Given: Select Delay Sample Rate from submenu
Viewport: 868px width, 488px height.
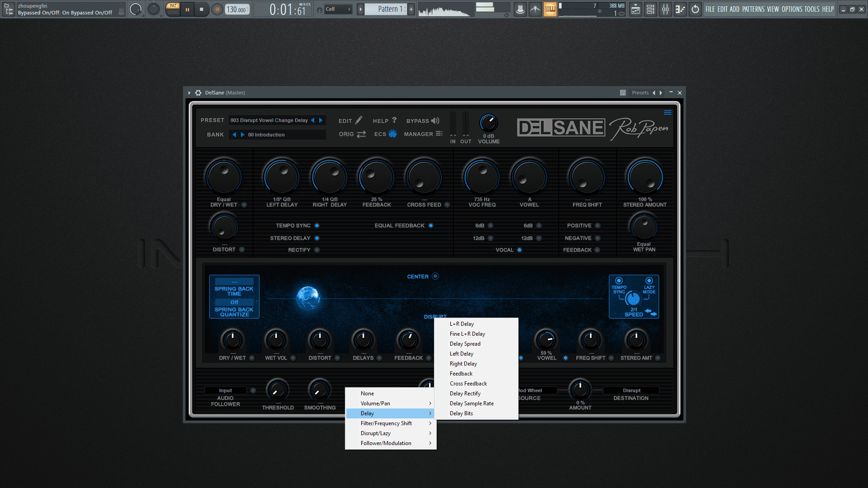Looking at the screenshot, I should pyautogui.click(x=476, y=404).
